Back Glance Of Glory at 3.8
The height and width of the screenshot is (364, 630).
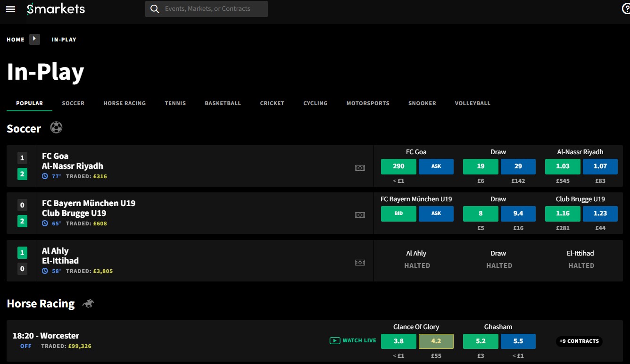[398, 340]
